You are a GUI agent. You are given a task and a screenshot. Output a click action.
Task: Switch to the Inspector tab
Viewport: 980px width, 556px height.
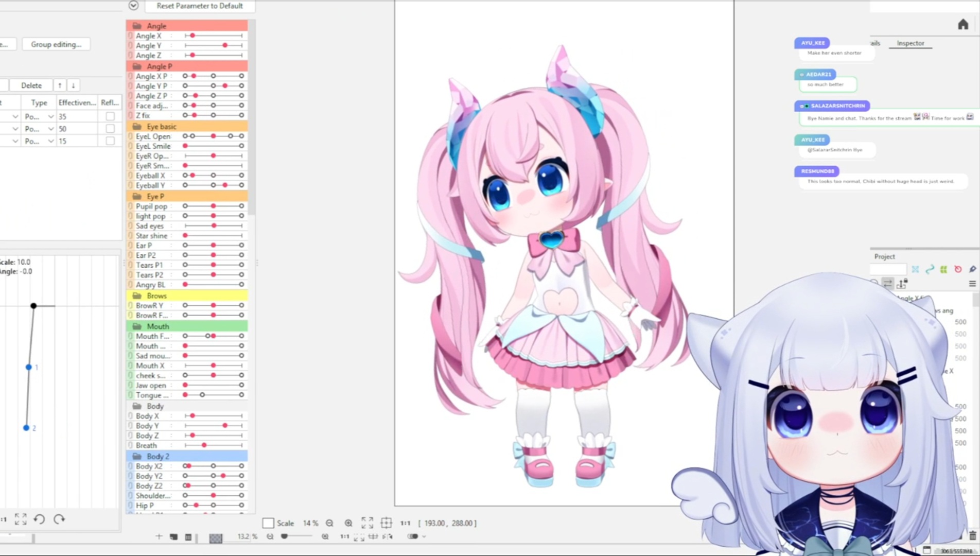click(x=910, y=43)
